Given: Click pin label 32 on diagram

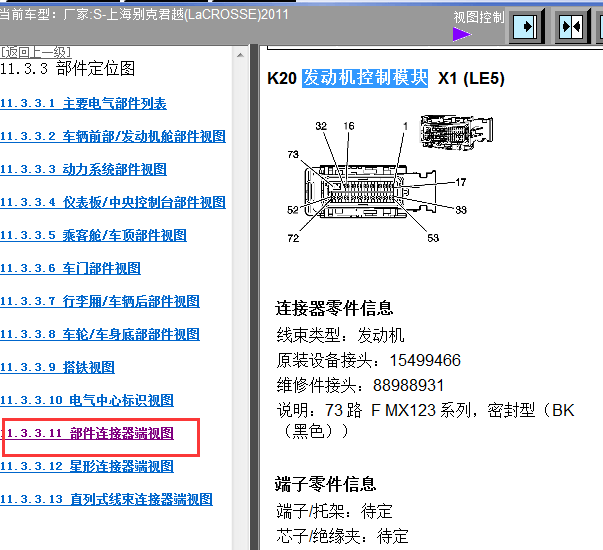Looking at the screenshot, I should pyautogui.click(x=321, y=126).
